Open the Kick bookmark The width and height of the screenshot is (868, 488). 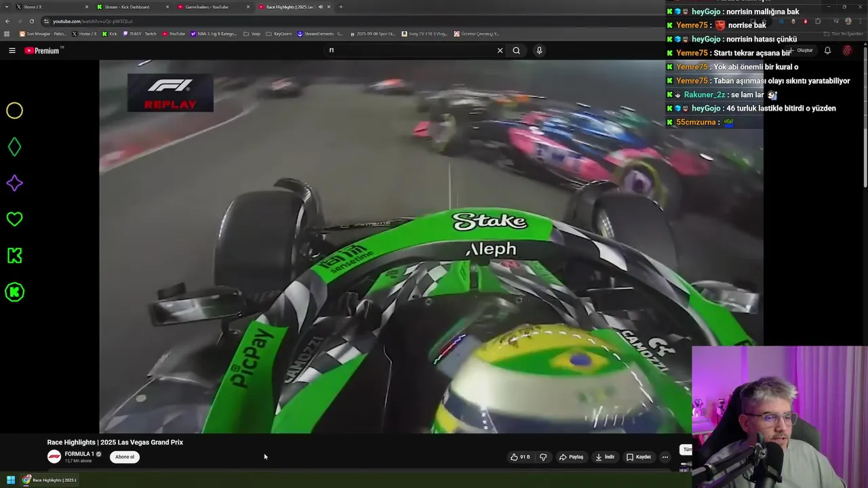pos(110,33)
